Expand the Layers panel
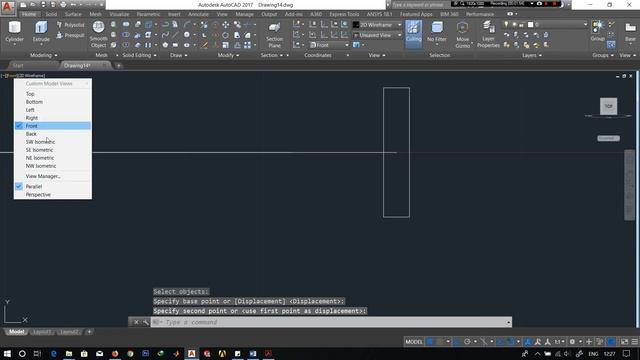The width and height of the screenshot is (640, 360). [532, 55]
